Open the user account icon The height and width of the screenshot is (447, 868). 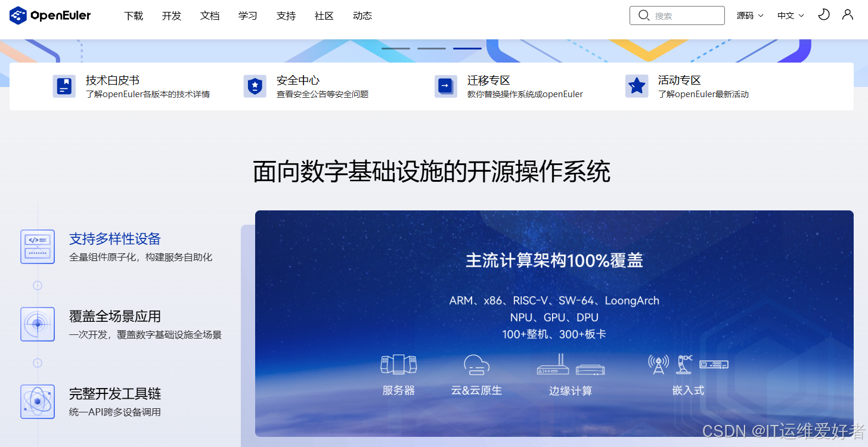tap(848, 15)
